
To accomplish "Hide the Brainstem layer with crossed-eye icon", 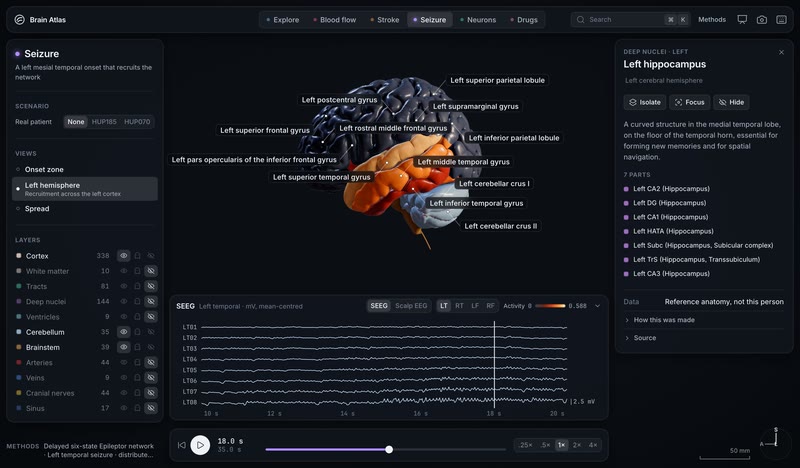I will pyautogui.click(x=151, y=347).
